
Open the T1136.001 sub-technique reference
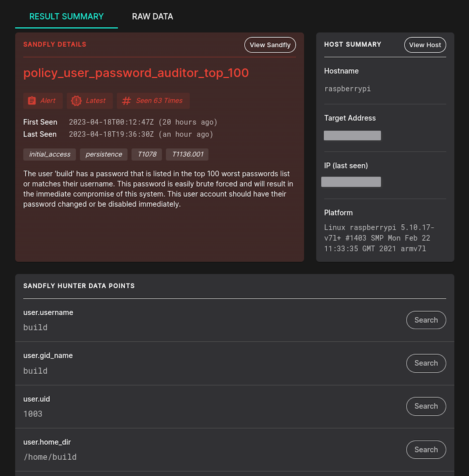tap(187, 154)
